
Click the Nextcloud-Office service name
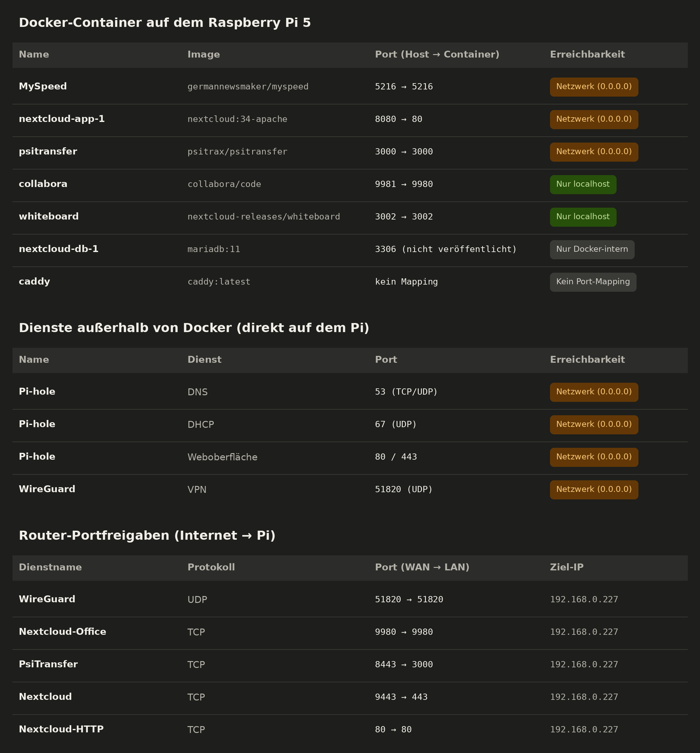pos(62,632)
